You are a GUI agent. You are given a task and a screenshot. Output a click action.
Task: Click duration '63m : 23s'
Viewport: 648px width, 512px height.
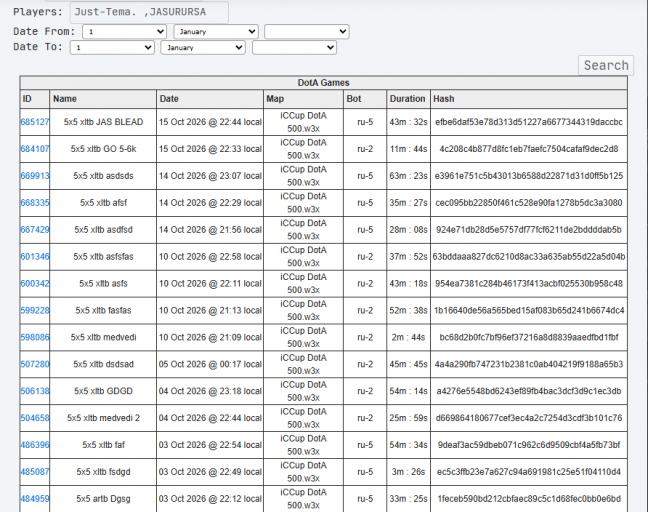(x=408, y=176)
